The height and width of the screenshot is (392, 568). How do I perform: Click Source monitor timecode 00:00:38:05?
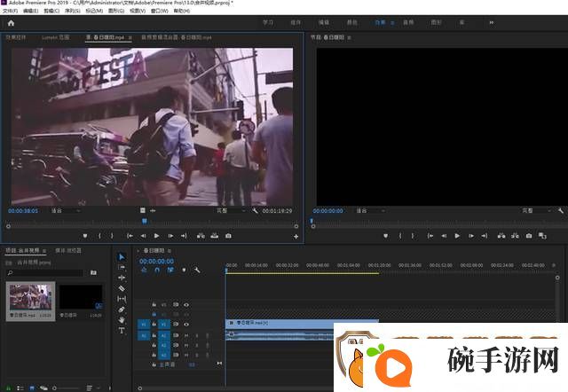click(23, 211)
